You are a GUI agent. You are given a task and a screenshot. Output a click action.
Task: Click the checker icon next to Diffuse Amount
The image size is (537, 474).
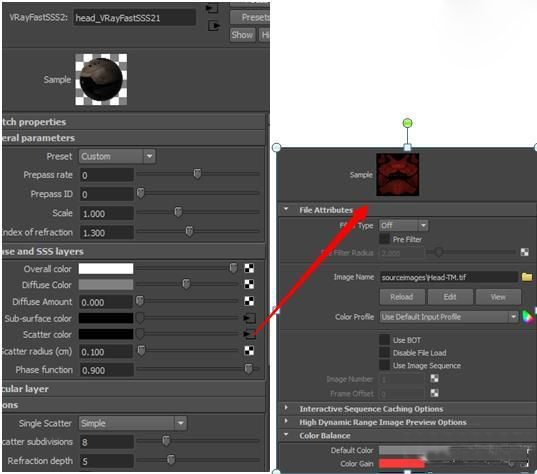[x=249, y=301]
